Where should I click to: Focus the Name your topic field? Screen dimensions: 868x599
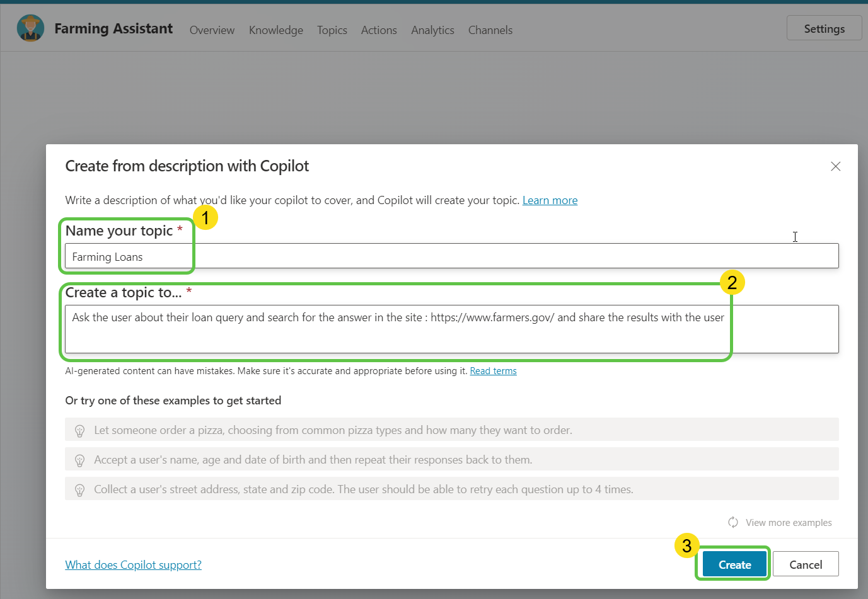tap(451, 256)
